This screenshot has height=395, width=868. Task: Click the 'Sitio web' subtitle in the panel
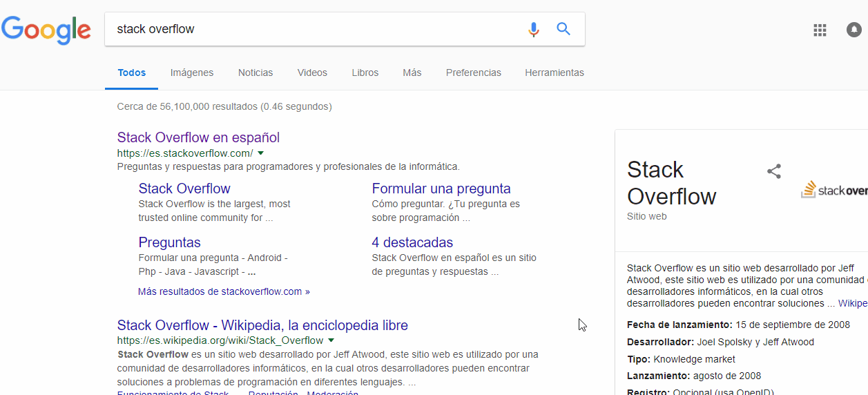(x=647, y=216)
